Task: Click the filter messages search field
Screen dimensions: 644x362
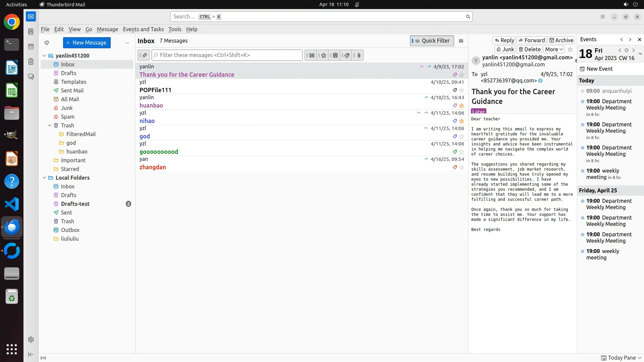Action: point(227,55)
